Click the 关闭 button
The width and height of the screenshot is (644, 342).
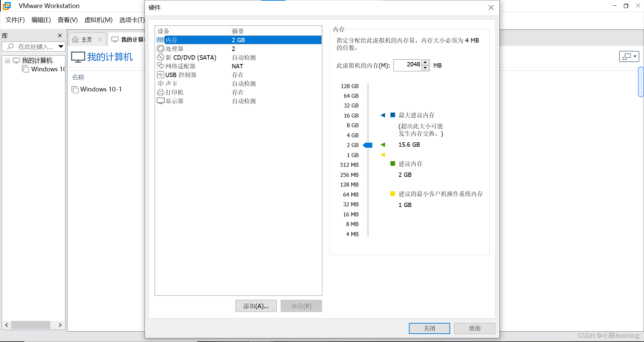[429, 328]
